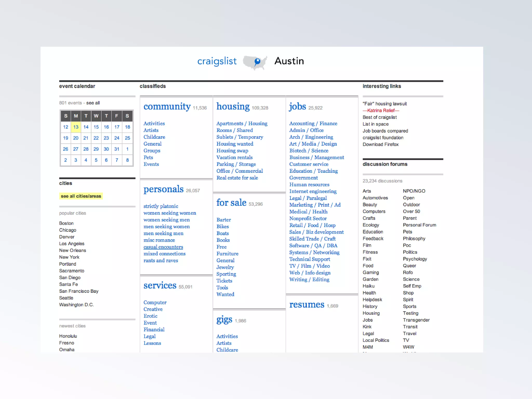
Task: Open the 'Download Firefox' link
Action: point(380,144)
